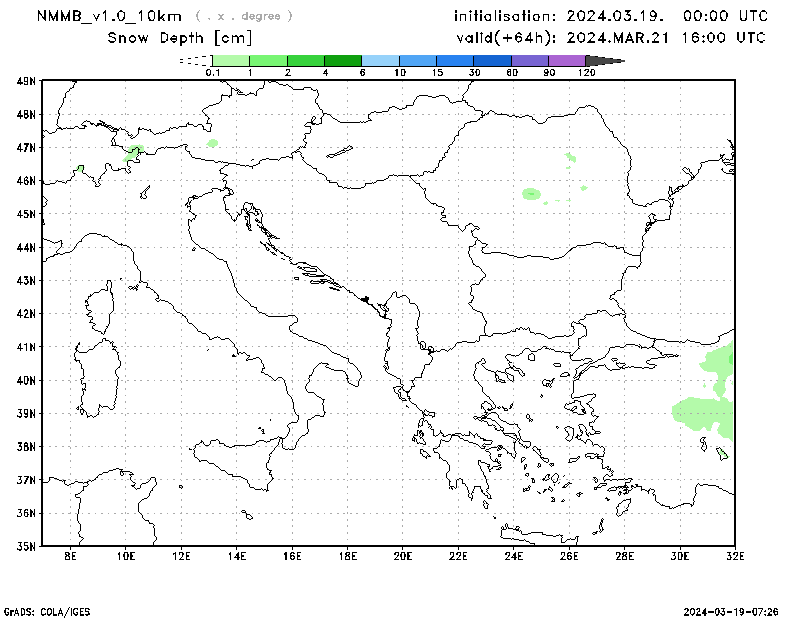Click the 0.1–1 cm lightest green legend swatch
800x618 pixels.
tap(231, 61)
